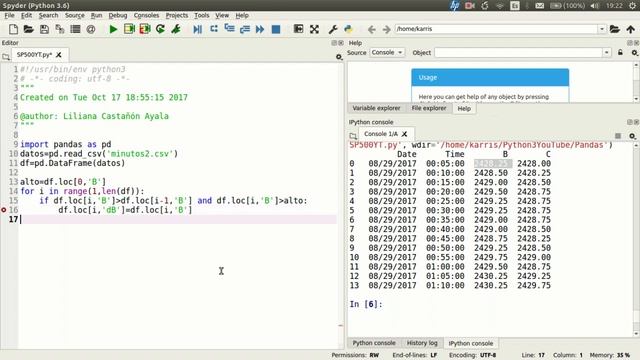
Task: Run current cell icon
Action: tap(129, 29)
